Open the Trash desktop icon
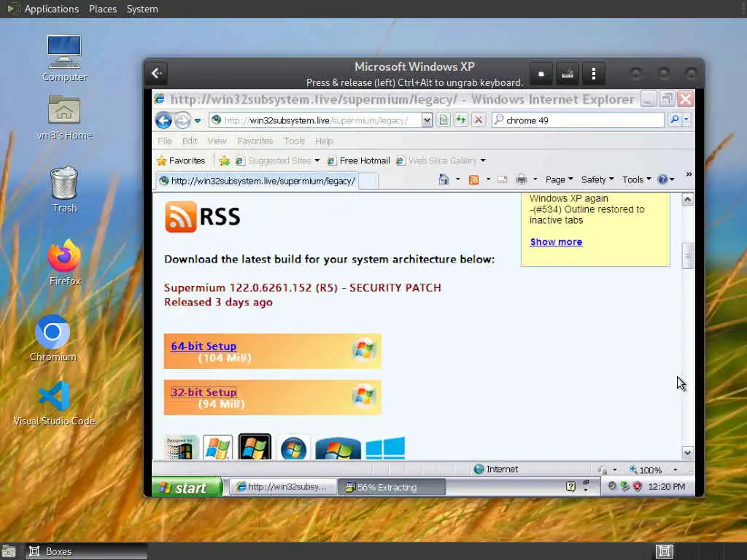747x560 pixels. coord(64,189)
